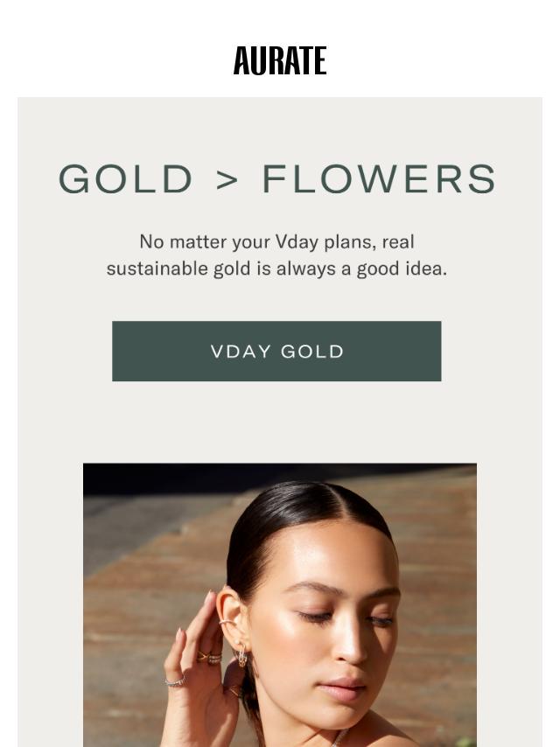Click the ear cuff on the upper ear

(226, 622)
